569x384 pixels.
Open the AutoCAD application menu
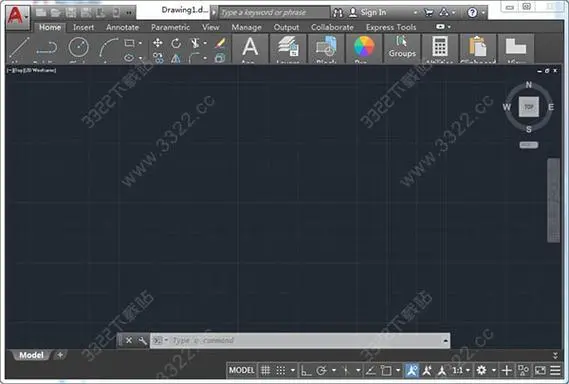coord(17,16)
